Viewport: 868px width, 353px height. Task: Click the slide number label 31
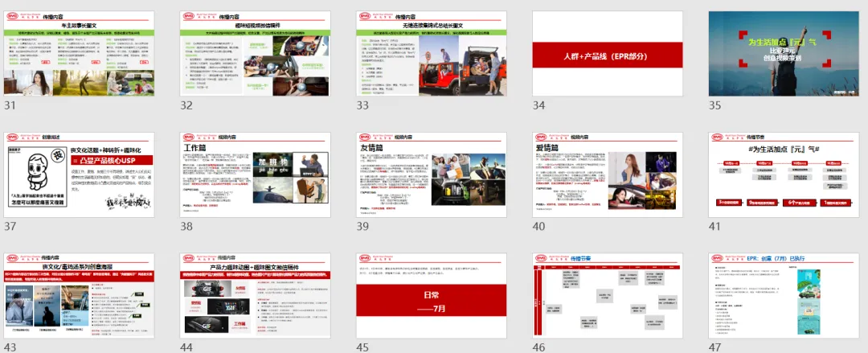pos(10,106)
